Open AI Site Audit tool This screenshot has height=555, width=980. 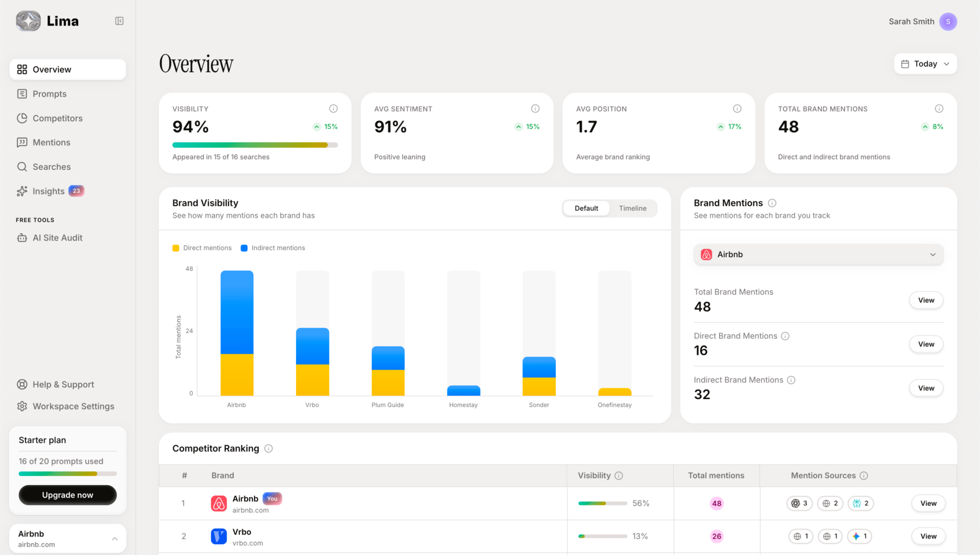(x=67, y=238)
